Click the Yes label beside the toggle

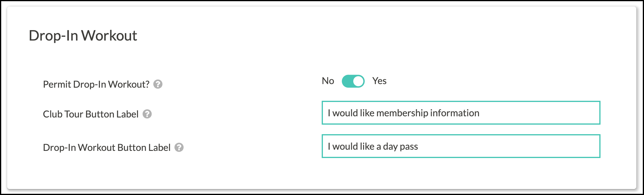click(x=379, y=81)
